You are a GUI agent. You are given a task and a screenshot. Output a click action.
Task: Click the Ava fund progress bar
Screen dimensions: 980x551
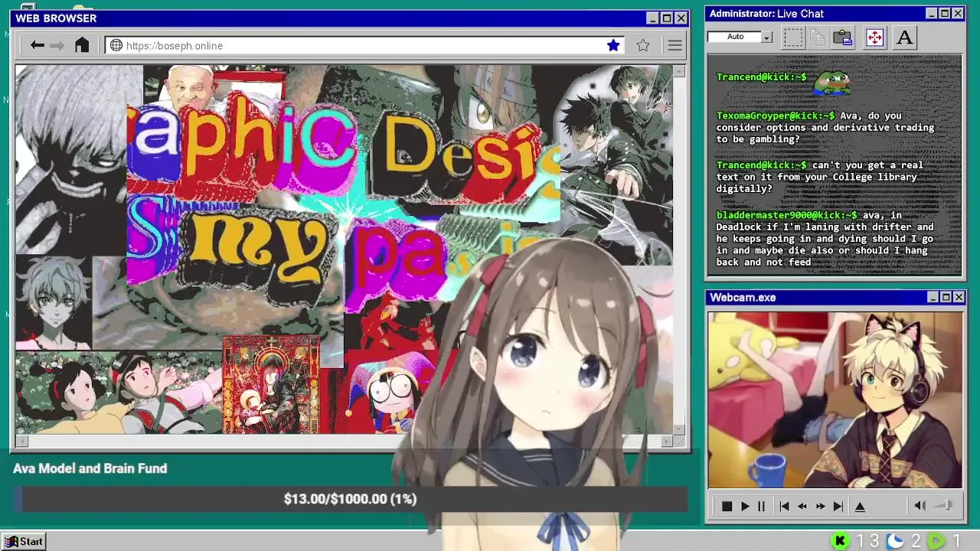pos(351,499)
